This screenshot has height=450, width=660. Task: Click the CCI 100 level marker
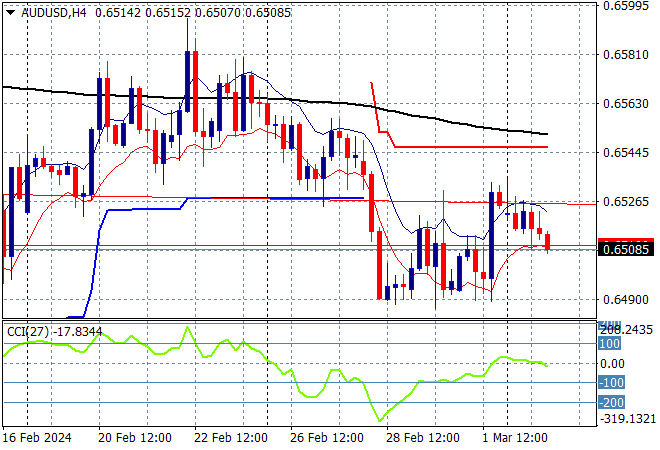[x=609, y=343]
